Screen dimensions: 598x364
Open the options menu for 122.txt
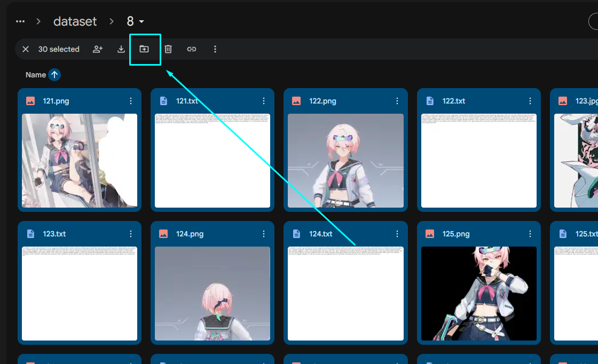click(530, 100)
